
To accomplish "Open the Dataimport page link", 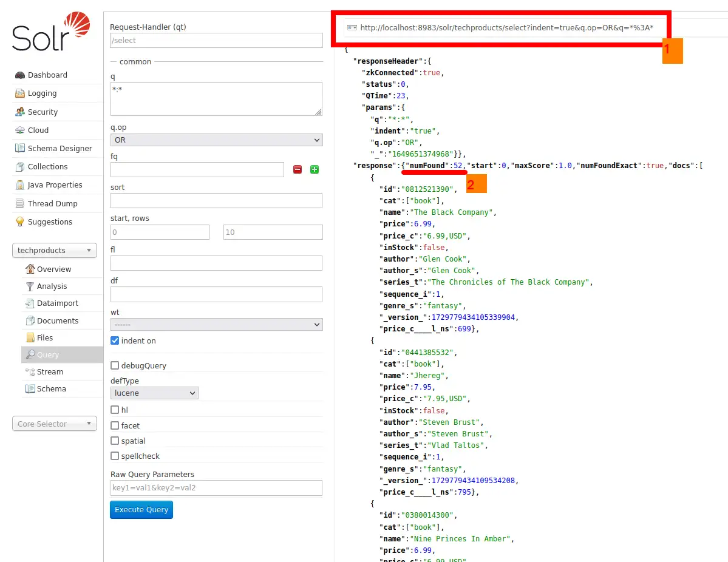I will (58, 303).
